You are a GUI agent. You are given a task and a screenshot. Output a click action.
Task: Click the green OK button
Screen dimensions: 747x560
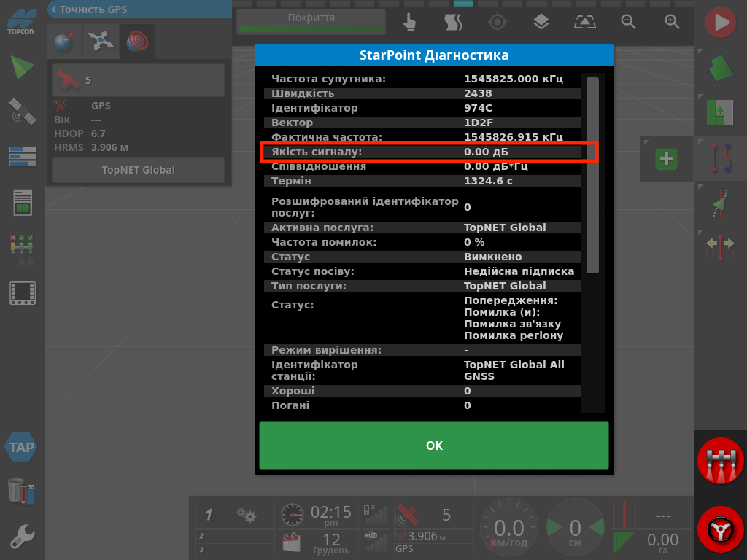point(433,446)
